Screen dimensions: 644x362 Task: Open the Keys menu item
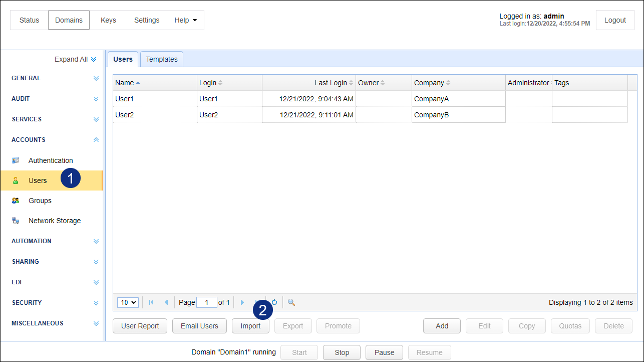[108, 20]
